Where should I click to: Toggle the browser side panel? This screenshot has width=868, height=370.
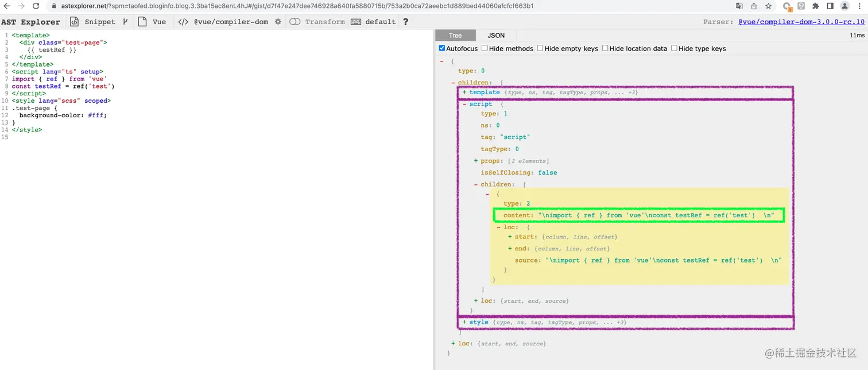point(830,6)
